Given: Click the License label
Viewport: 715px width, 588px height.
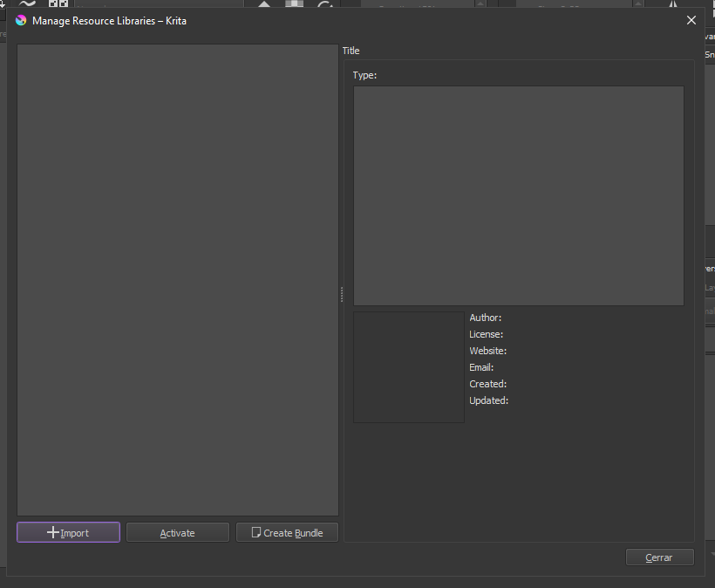Looking at the screenshot, I should 486,334.
